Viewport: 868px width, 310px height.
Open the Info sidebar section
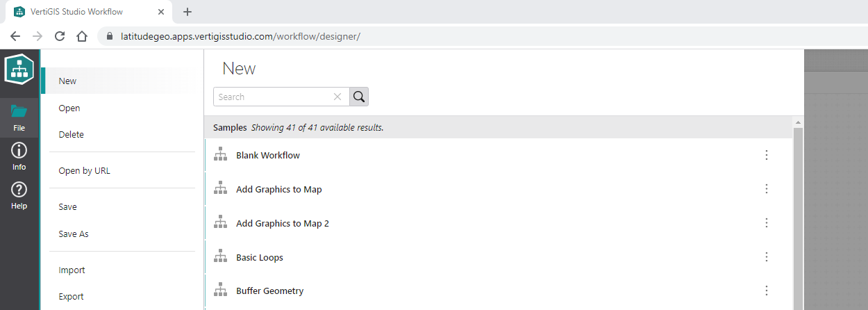point(19,156)
